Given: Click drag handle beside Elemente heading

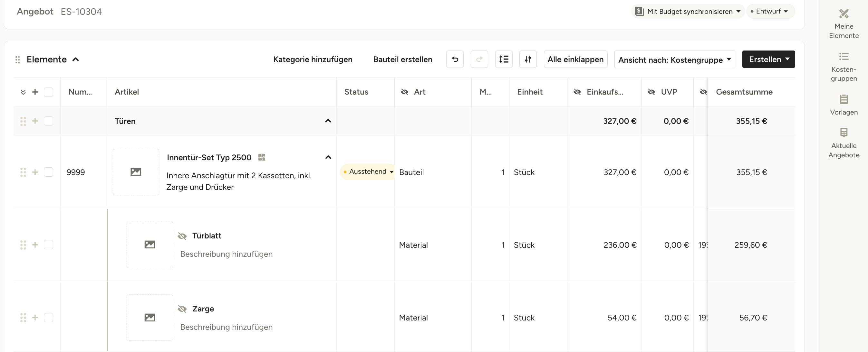Looking at the screenshot, I should click(17, 60).
